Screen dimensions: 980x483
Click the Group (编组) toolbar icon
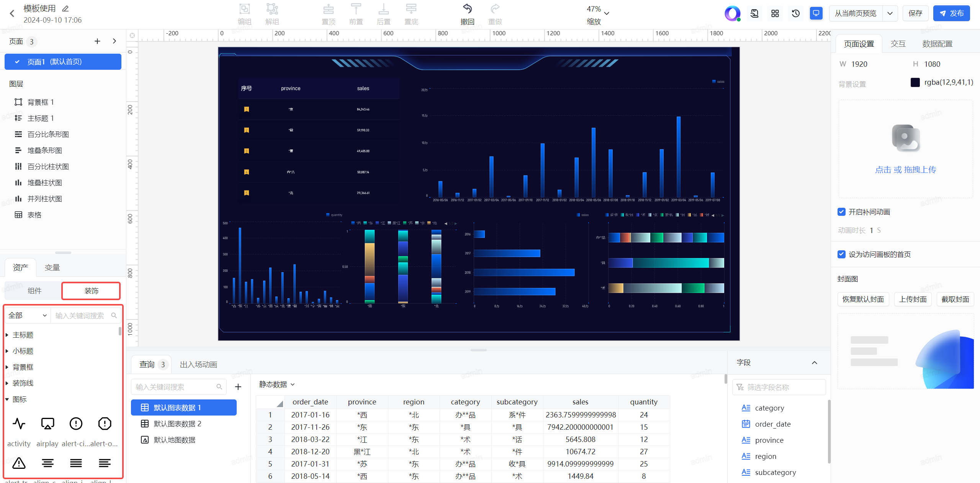pos(245,9)
